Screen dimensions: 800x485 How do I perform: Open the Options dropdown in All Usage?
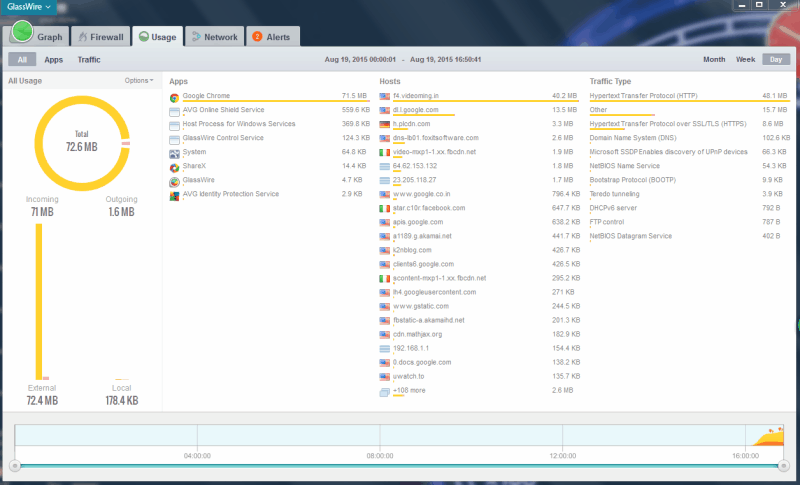[x=139, y=81]
